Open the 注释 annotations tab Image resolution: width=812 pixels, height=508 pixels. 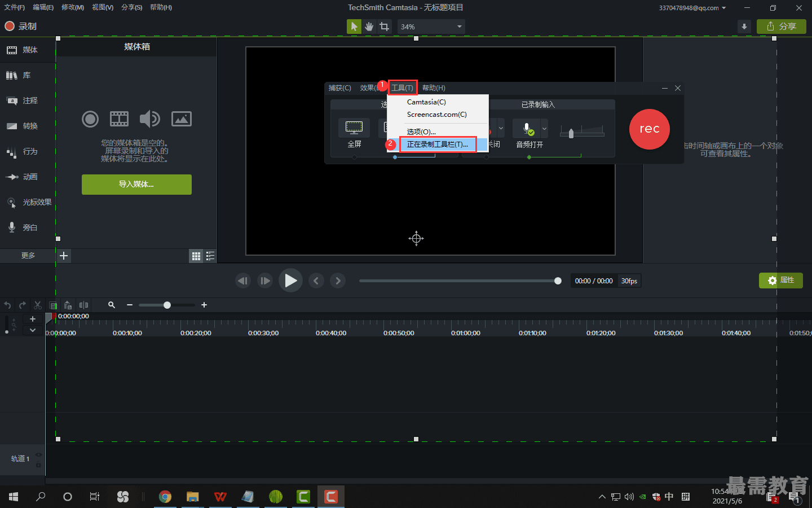28,100
